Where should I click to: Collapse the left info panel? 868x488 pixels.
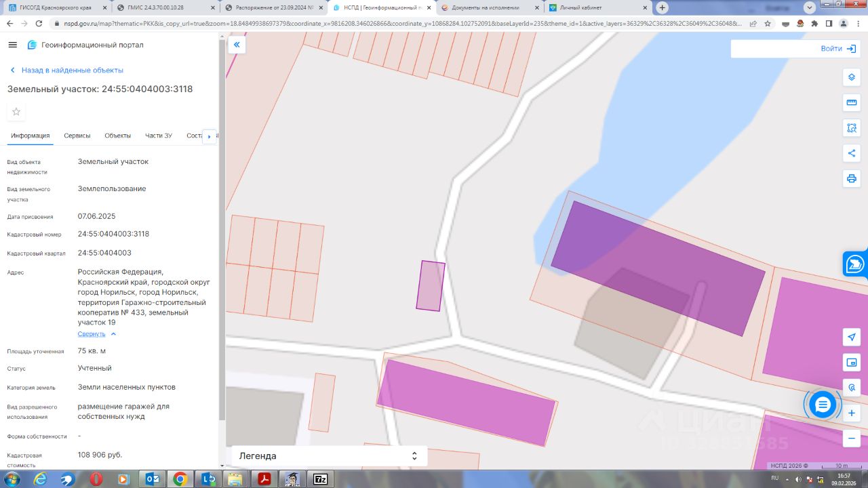(237, 45)
